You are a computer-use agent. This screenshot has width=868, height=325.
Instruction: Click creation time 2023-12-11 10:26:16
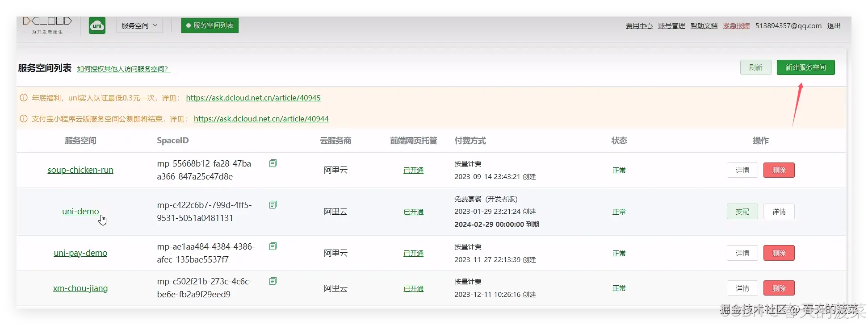(487, 295)
